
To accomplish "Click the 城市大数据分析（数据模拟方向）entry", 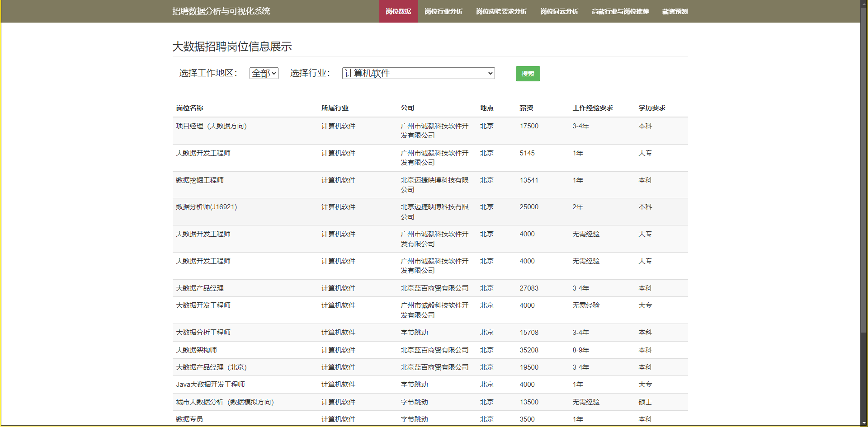I will point(225,402).
